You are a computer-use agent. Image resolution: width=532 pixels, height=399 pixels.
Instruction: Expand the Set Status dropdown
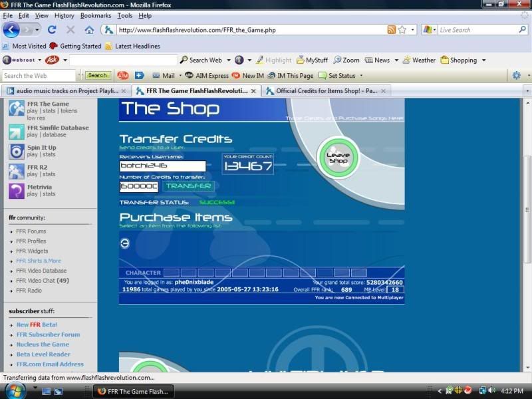(x=360, y=76)
